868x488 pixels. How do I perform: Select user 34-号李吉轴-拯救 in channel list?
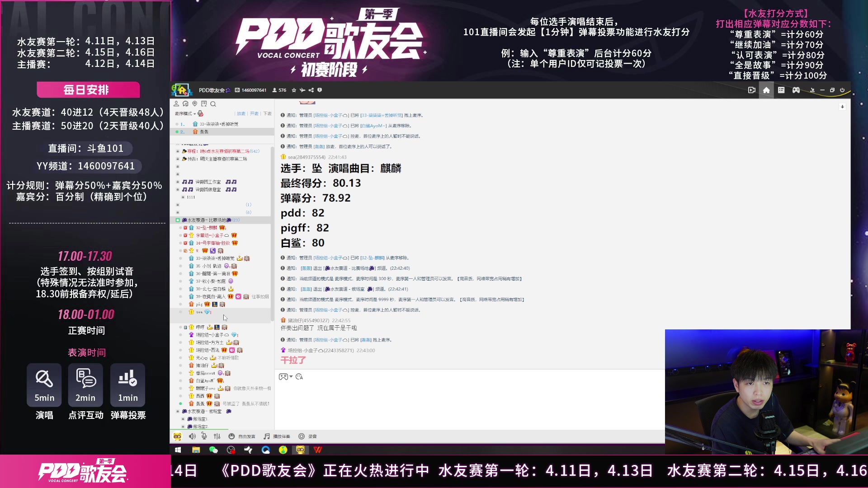click(x=212, y=243)
